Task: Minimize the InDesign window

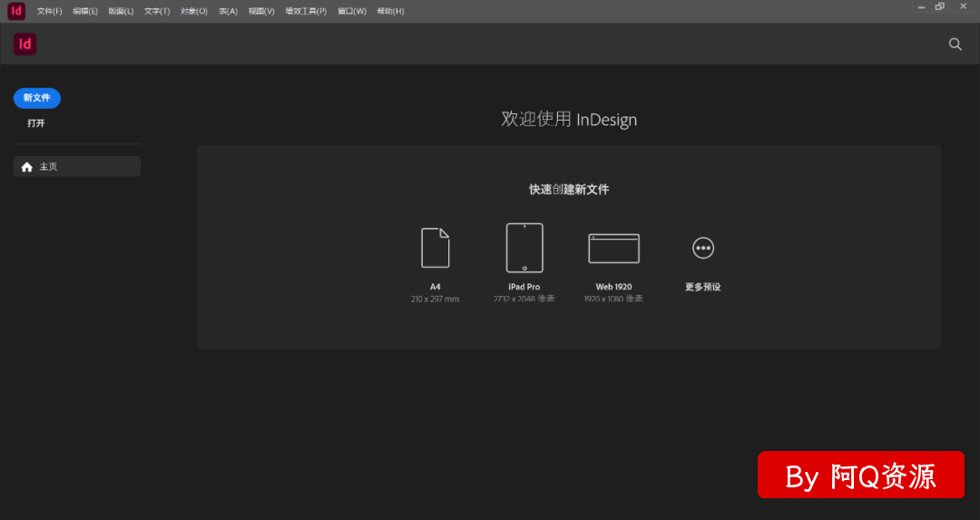Action: (x=921, y=7)
